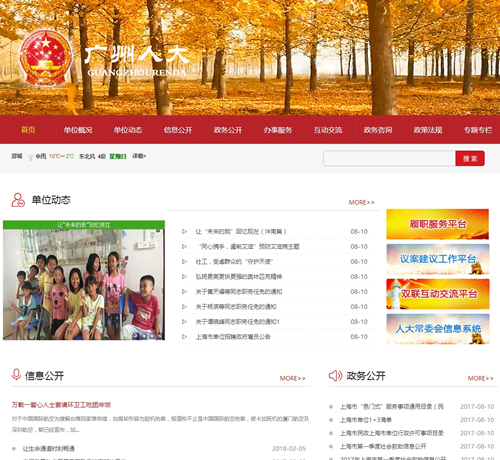Open the 上海市单位行政许可事项目录 item
Image resolution: width=500 pixels, height=460 pixels.
click(x=392, y=433)
